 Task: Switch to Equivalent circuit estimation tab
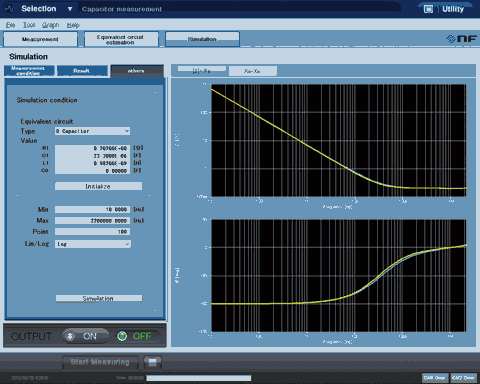(121, 39)
